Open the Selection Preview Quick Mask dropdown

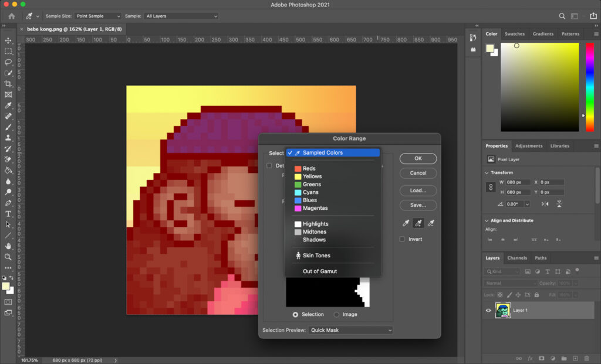point(351,331)
